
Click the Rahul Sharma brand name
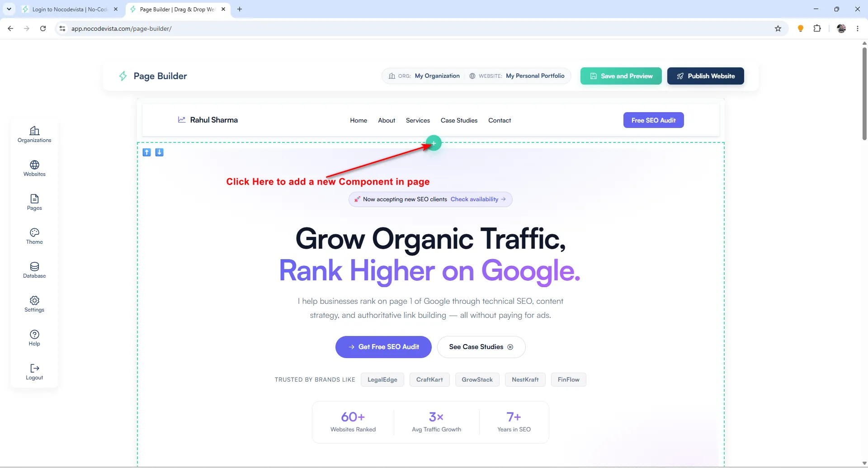[214, 120]
